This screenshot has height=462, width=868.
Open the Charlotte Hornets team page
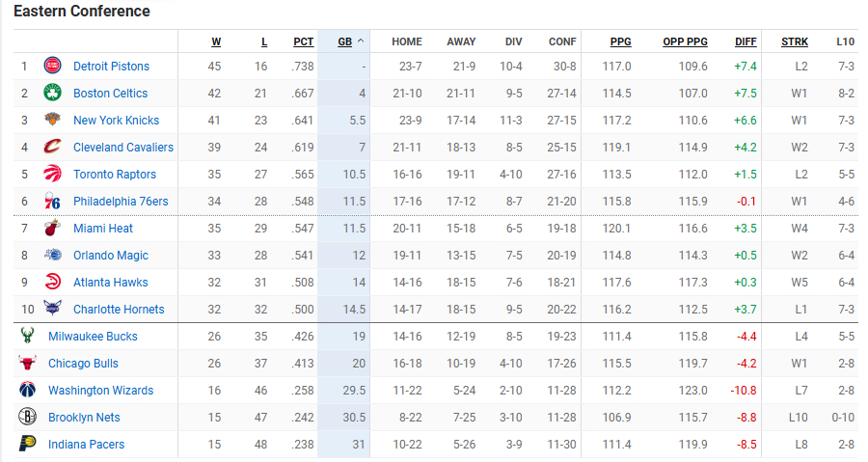pos(119,310)
